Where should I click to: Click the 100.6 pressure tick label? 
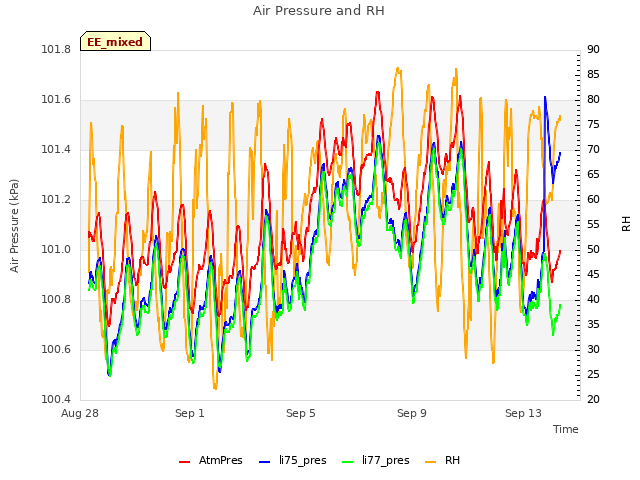click(56, 349)
